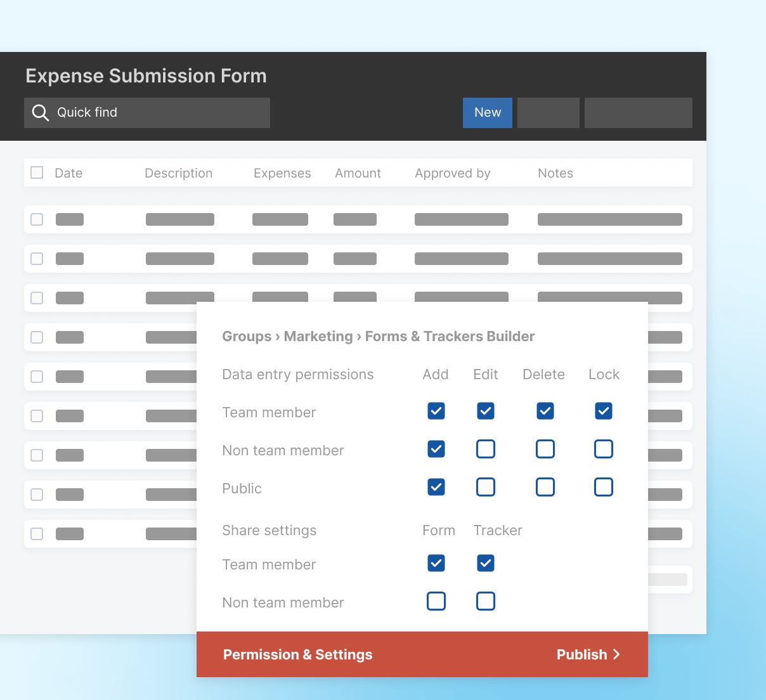This screenshot has height=700, width=766.
Task: Enable Edit permission for Public
Action: click(x=485, y=487)
